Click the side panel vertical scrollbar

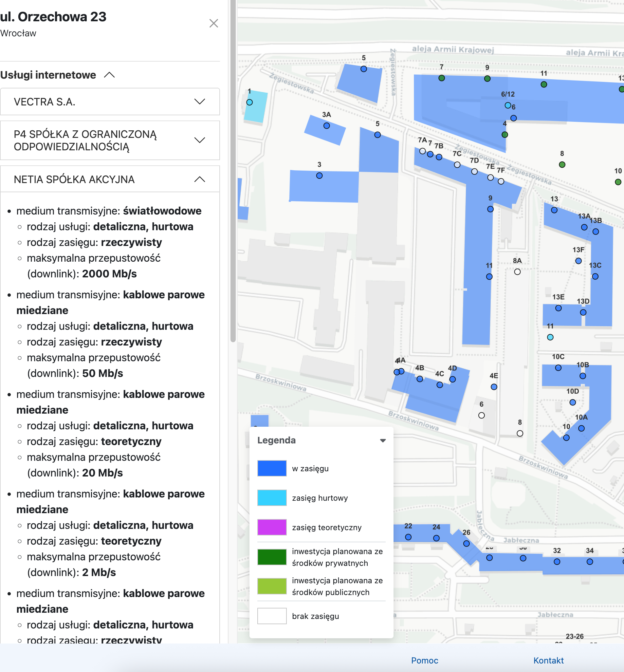click(233, 169)
